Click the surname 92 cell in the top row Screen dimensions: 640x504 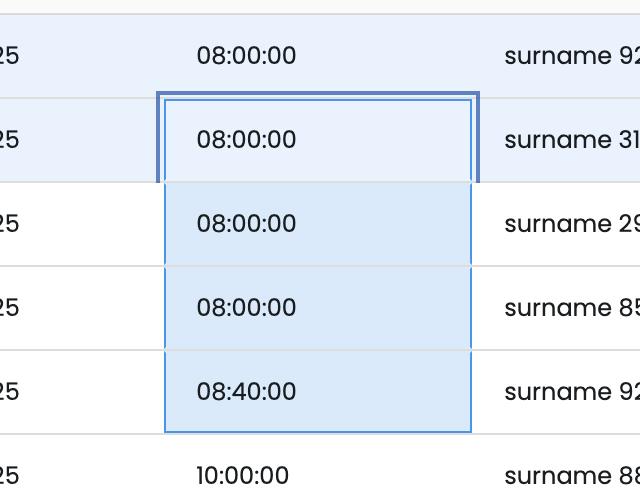570,56
